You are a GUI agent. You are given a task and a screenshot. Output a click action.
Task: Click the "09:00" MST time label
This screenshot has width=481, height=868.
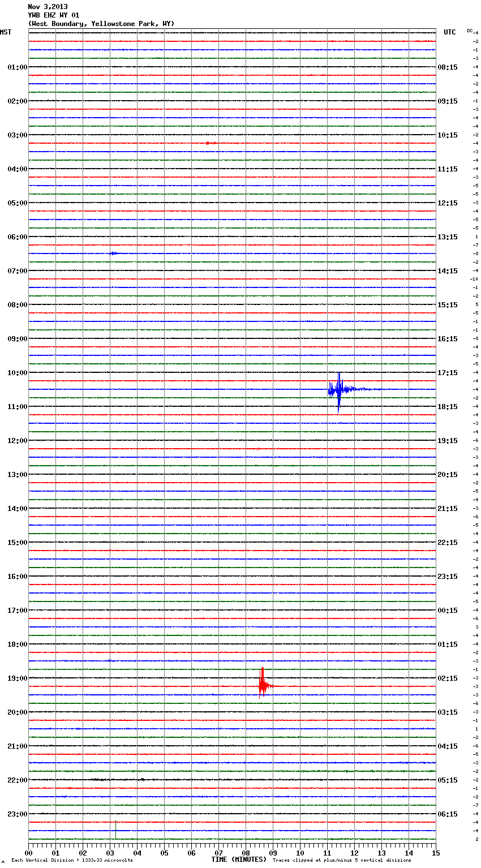tap(18, 339)
